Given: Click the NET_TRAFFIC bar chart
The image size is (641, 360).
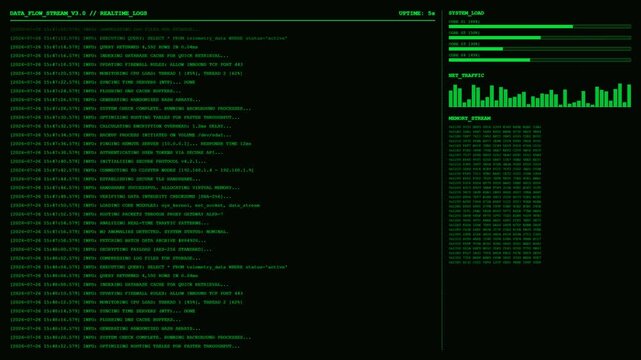Looking at the screenshot, I should pyautogui.click(x=540, y=95).
